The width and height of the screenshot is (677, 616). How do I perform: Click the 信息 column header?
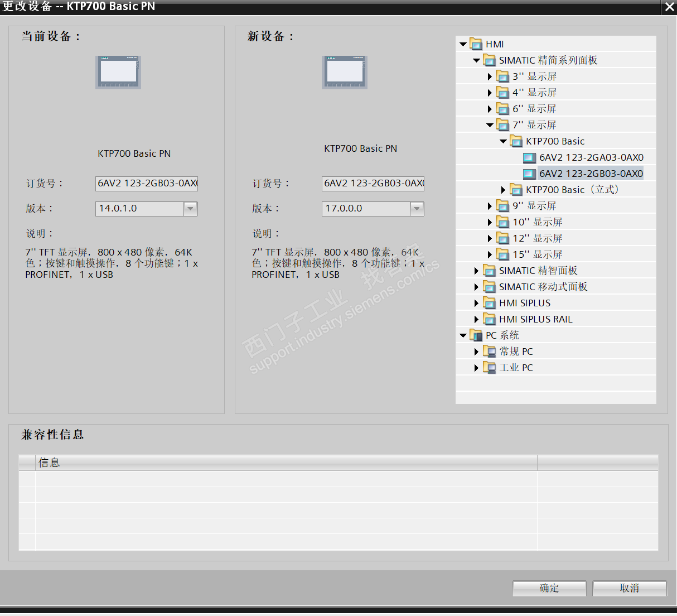point(286,463)
